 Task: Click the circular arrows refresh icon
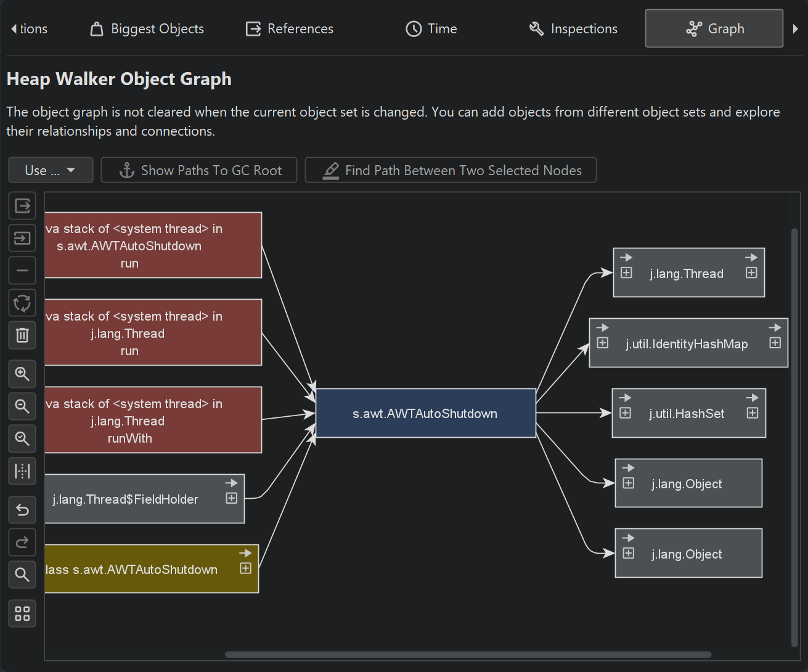tap(22, 303)
